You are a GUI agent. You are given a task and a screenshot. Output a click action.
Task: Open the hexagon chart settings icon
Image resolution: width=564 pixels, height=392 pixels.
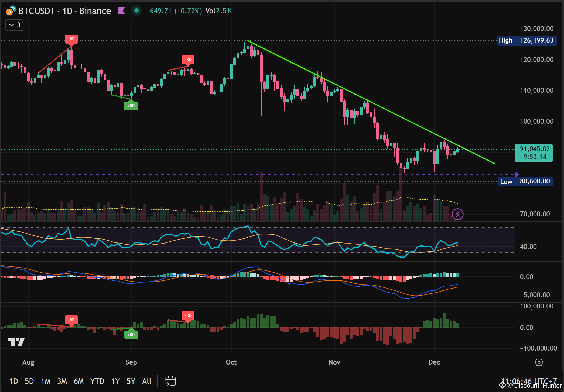coord(539,362)
